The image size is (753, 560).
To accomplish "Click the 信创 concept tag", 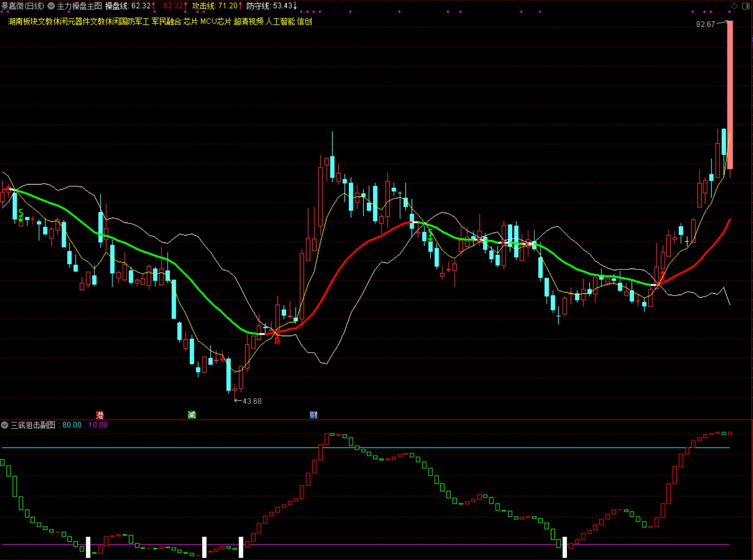I will 305,22.
